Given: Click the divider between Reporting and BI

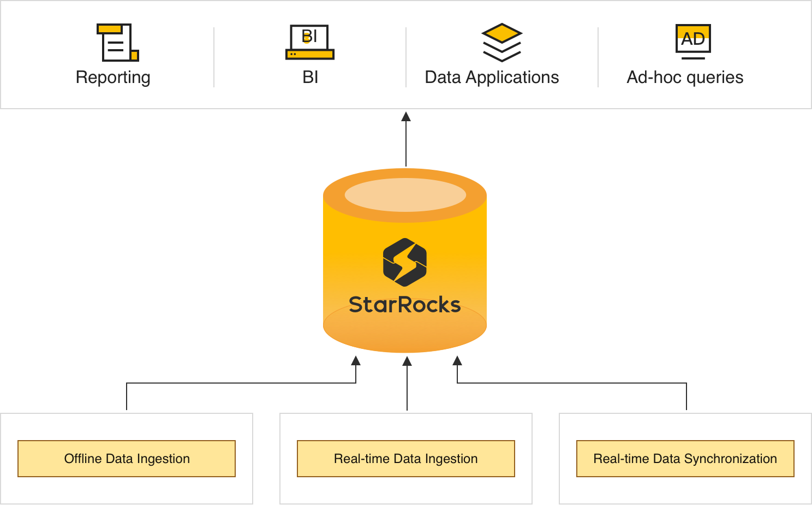Looking at the screenshot, I should pos(214,57).
